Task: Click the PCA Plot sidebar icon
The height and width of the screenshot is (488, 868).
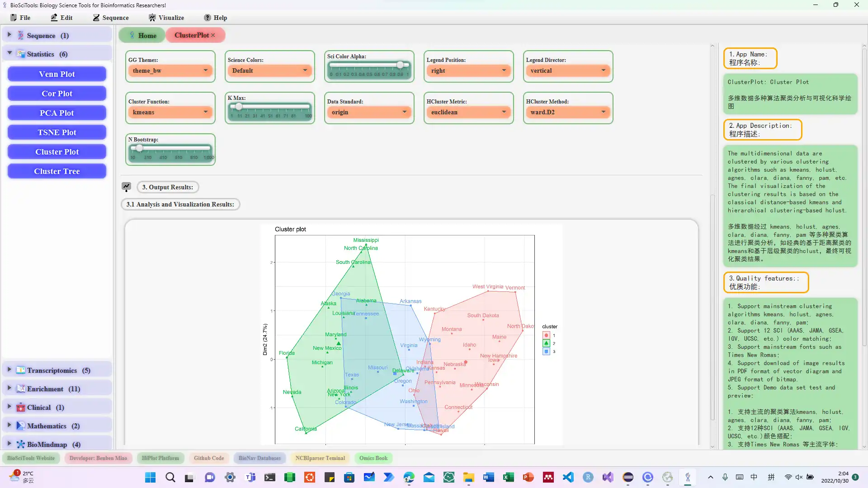Action: tap(57, 113)
